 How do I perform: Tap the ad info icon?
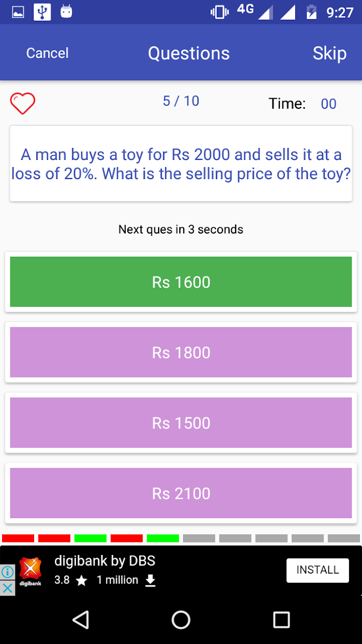[7, 572]
